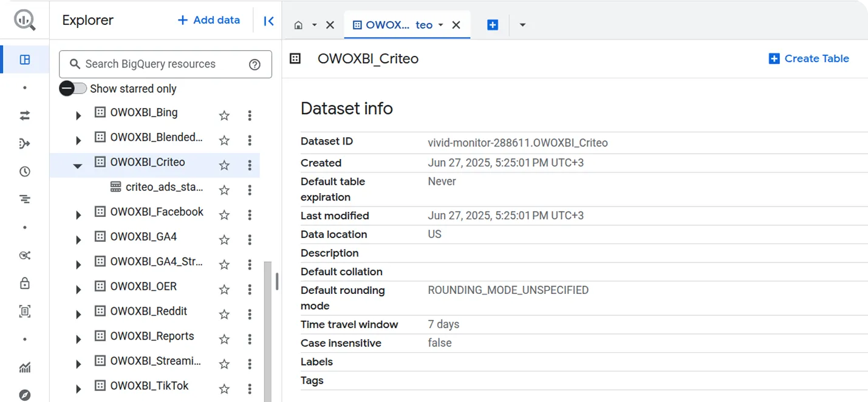Viewport: 868px width, 402px height.
Task: Open a new query tab with plus
Action: 493,25
